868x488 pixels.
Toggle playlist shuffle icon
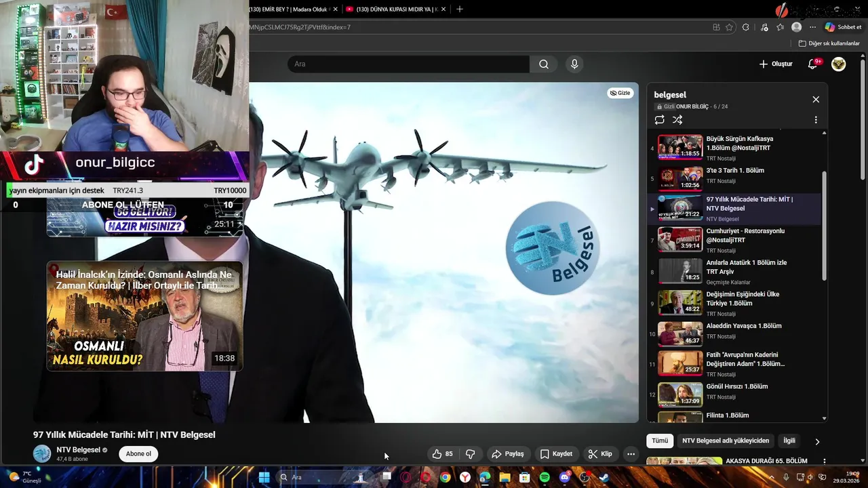tap(677, 120)
